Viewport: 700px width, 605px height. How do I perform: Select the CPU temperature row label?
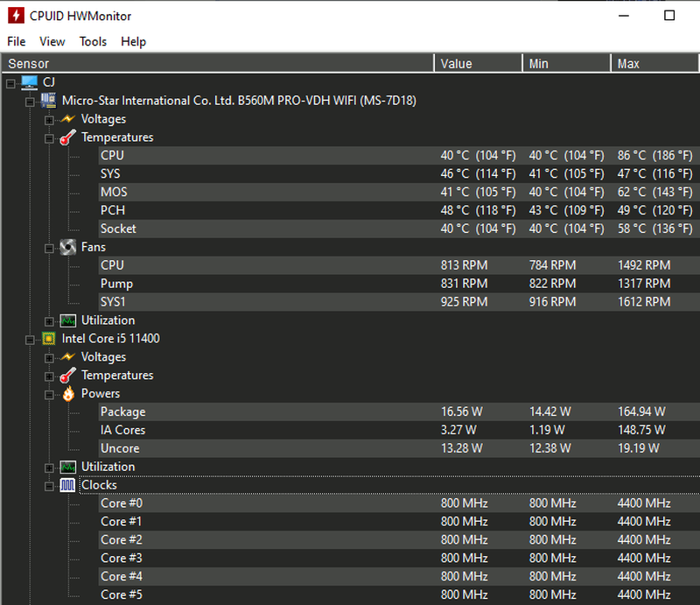point(112,156)
